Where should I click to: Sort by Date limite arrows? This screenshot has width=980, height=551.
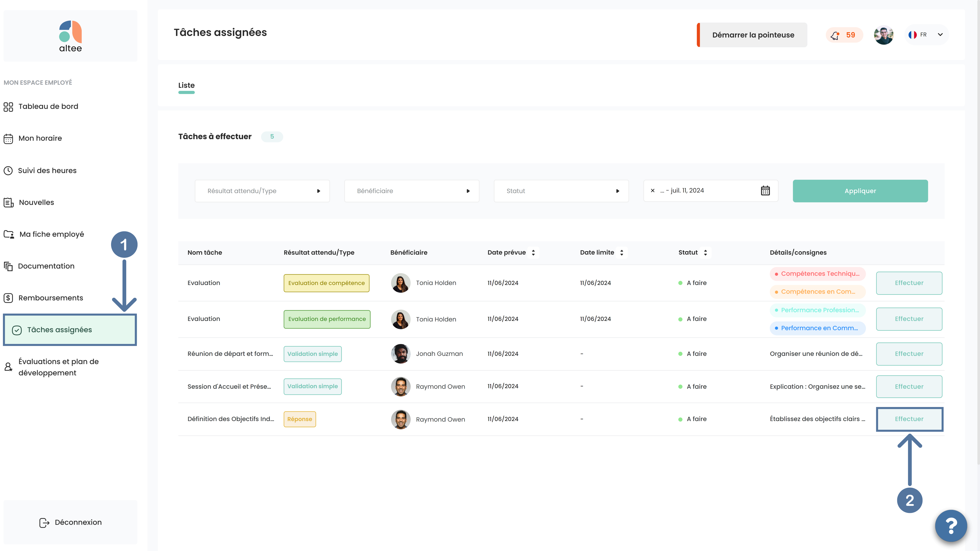point(622,253)
